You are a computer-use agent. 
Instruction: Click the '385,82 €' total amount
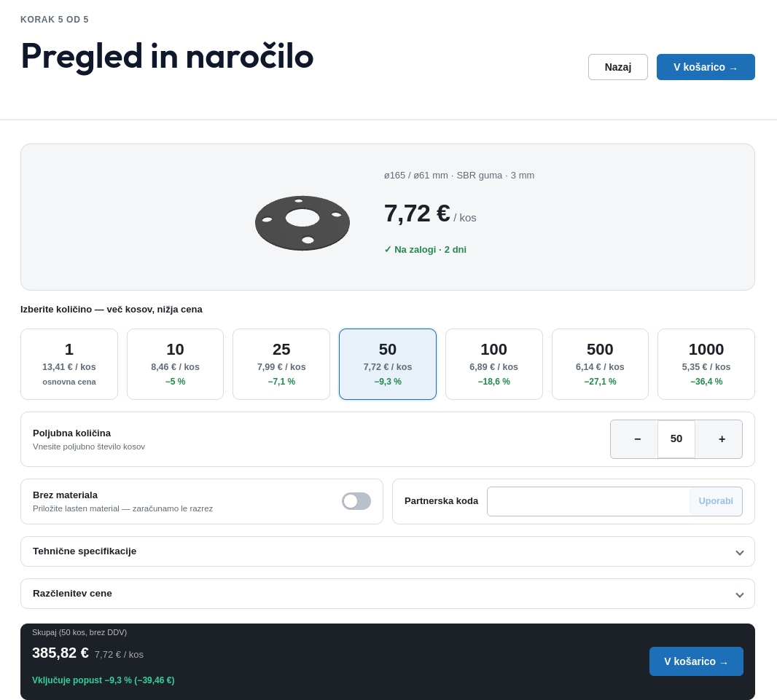click(x=60, y=653)
